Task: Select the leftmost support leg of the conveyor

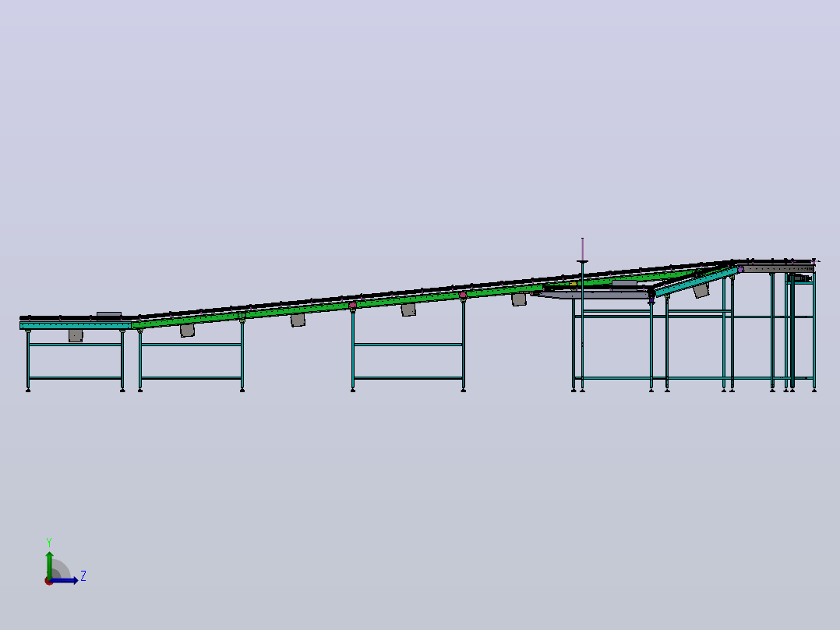Action: click(28, 360)
